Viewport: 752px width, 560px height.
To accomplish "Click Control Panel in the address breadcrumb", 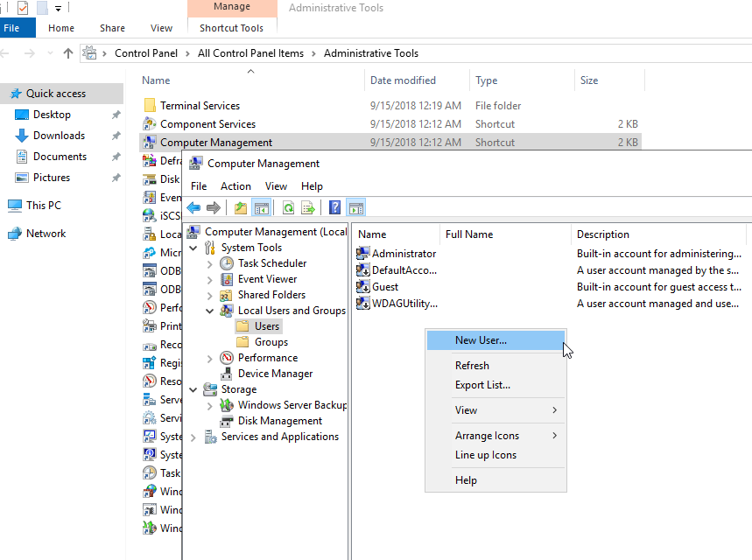I will pyautogui.click(x=146, y=53).
